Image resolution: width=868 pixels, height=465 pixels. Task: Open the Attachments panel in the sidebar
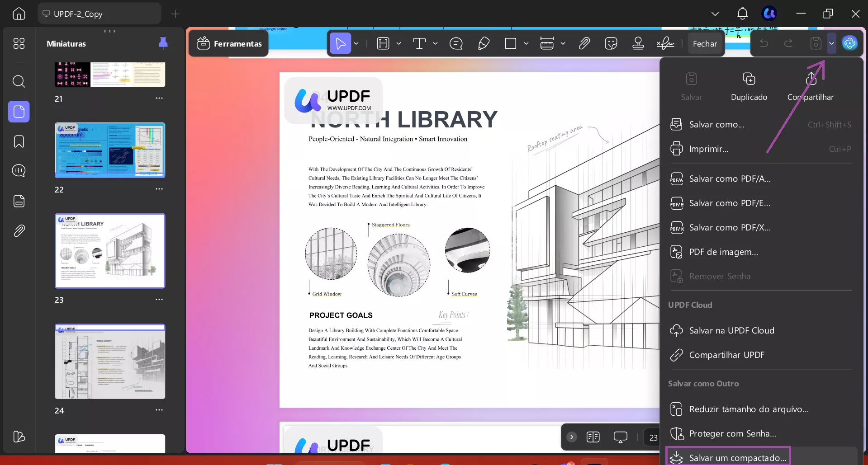click(19, 231)
